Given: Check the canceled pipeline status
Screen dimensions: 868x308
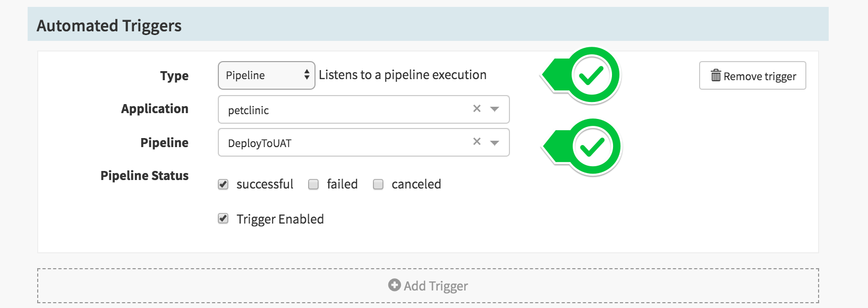Looking at the screenshot, I should click(378, 184).
